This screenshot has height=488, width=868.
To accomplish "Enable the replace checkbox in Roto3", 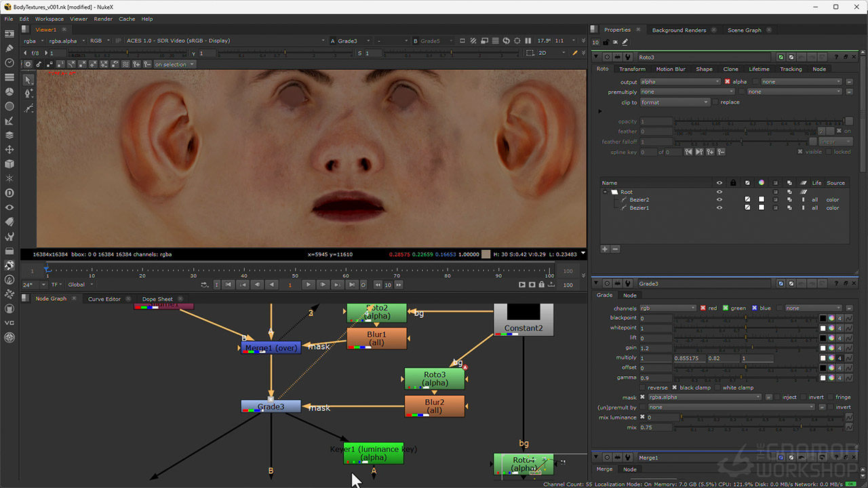I will click(x=715, y=102).
